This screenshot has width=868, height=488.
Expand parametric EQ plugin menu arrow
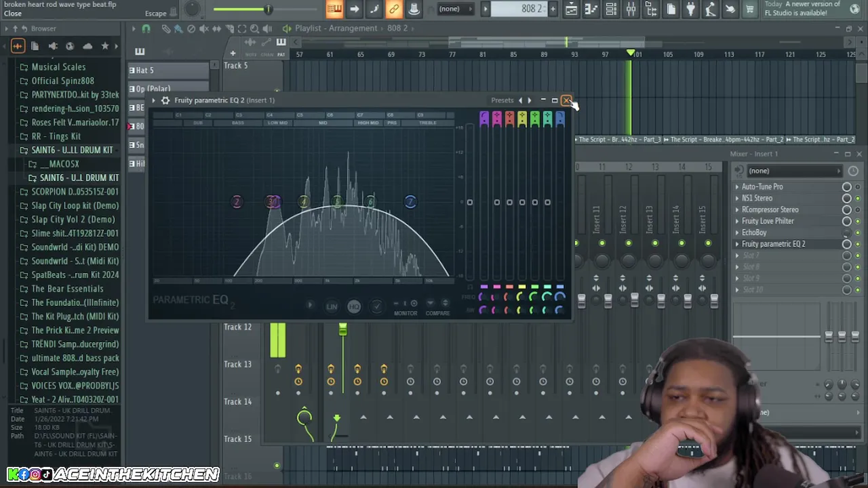tap(154, 100)
